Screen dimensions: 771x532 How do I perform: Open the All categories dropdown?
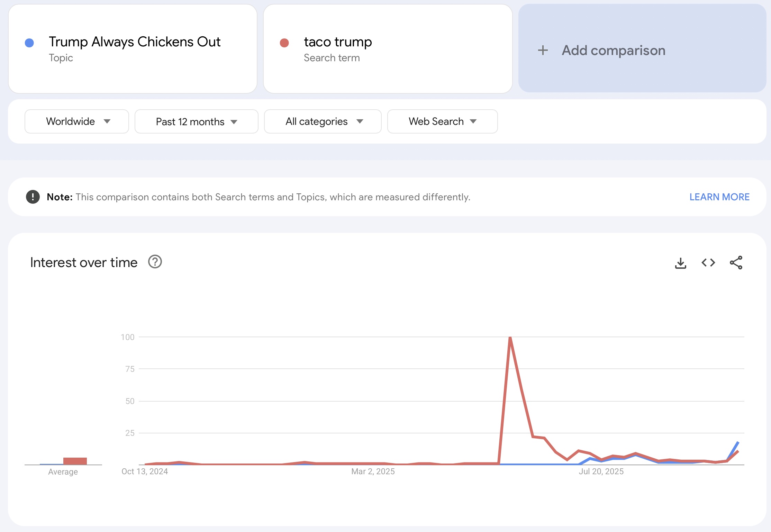[323, 121]
